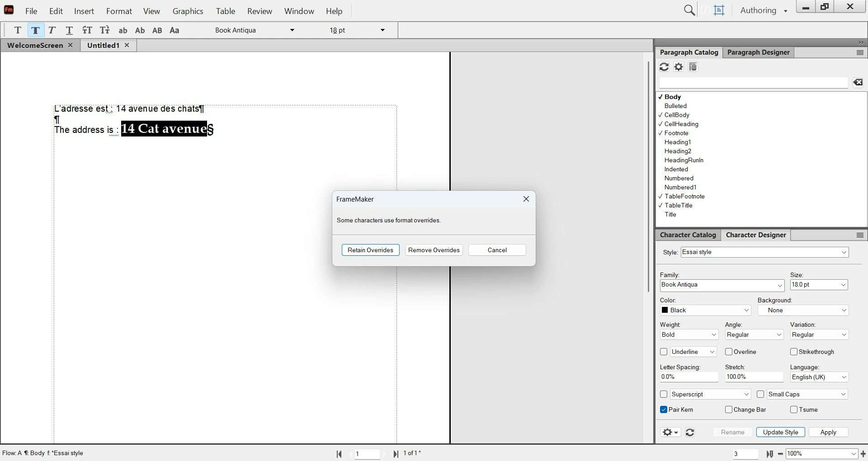
Task: Enable the Overline checkbox
Action: (x=729, y=352)
